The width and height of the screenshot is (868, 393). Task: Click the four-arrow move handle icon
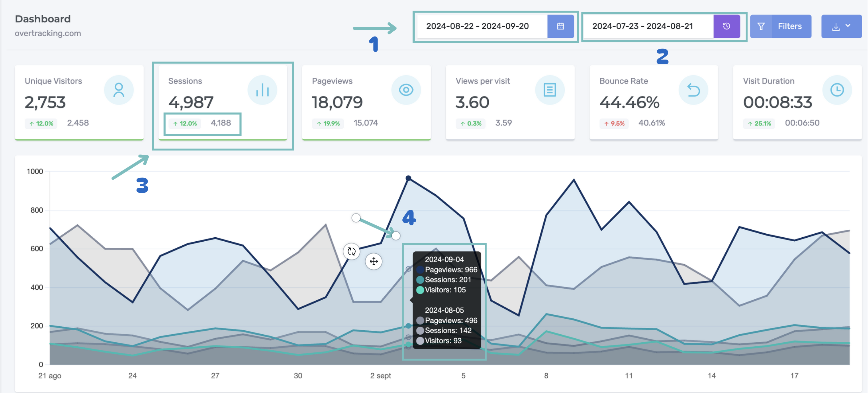(374, 261)
